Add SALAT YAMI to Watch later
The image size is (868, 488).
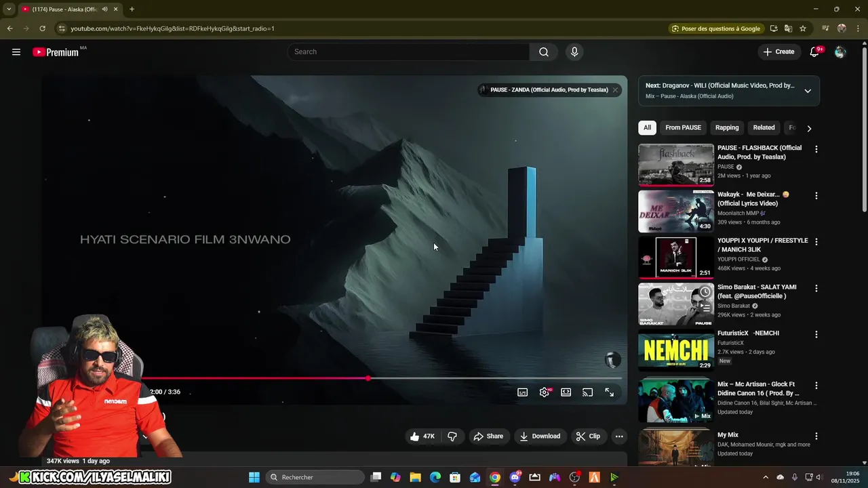[705, 292]
